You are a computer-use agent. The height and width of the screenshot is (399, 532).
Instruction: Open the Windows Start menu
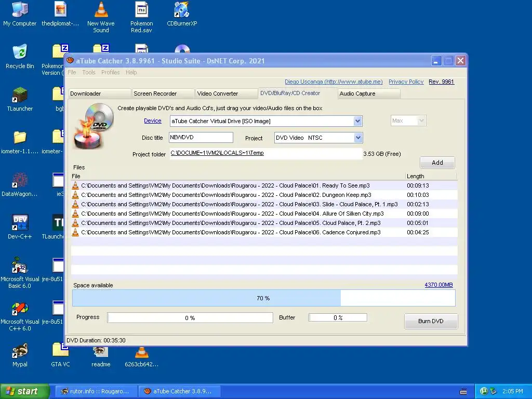click(x=24, y=391)
